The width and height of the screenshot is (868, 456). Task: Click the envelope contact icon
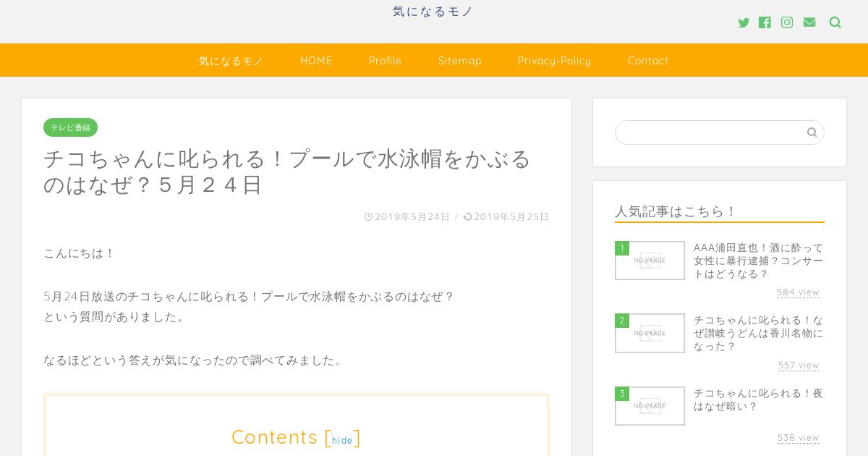click(809, 22)
